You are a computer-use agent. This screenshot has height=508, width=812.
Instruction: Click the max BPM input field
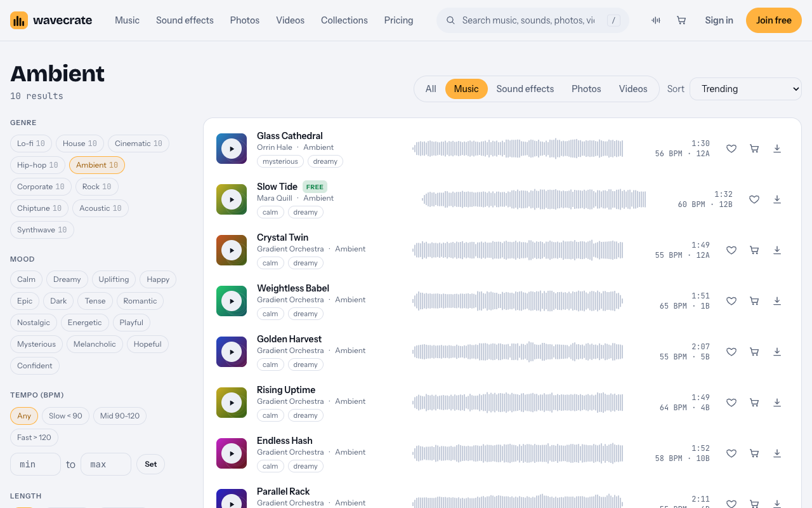106,464
